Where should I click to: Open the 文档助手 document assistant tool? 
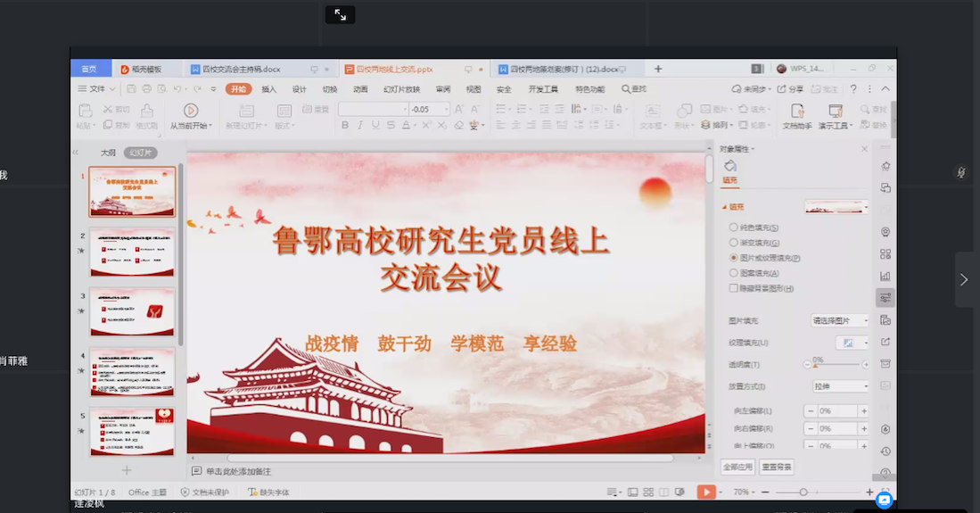[x=797, y=112]
